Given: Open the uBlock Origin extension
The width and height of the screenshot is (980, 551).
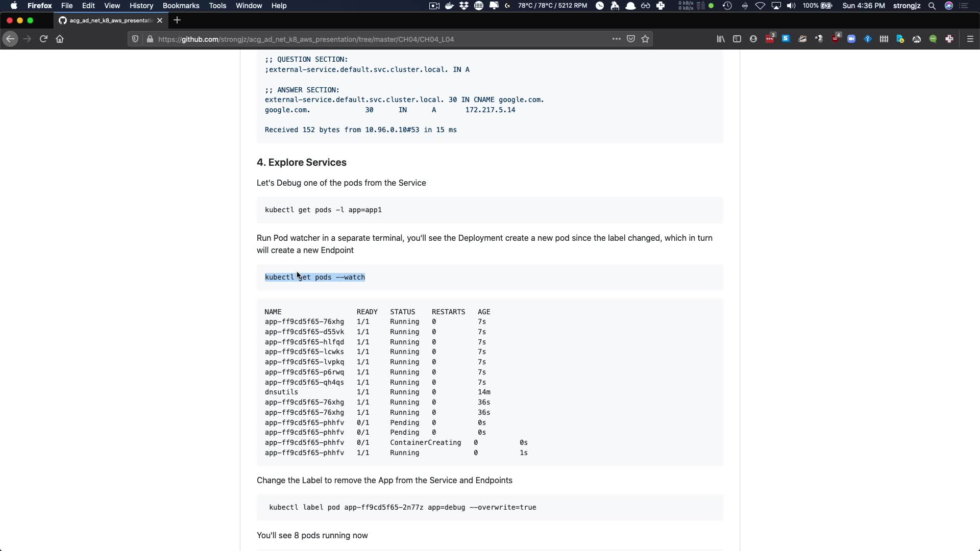Looking at the screenshot, I should [835, 39].
